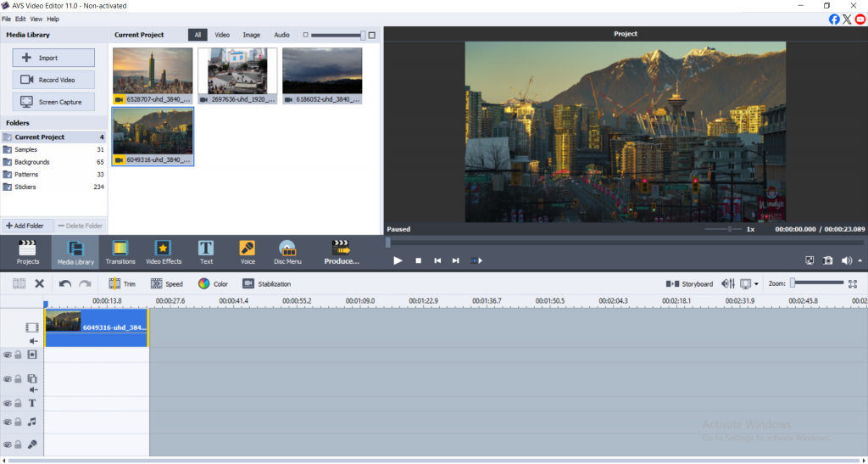The height and width of the screenshot is (464, 868).
Task: Toggle visibility of the text track
Action: [x=7, y=404]
